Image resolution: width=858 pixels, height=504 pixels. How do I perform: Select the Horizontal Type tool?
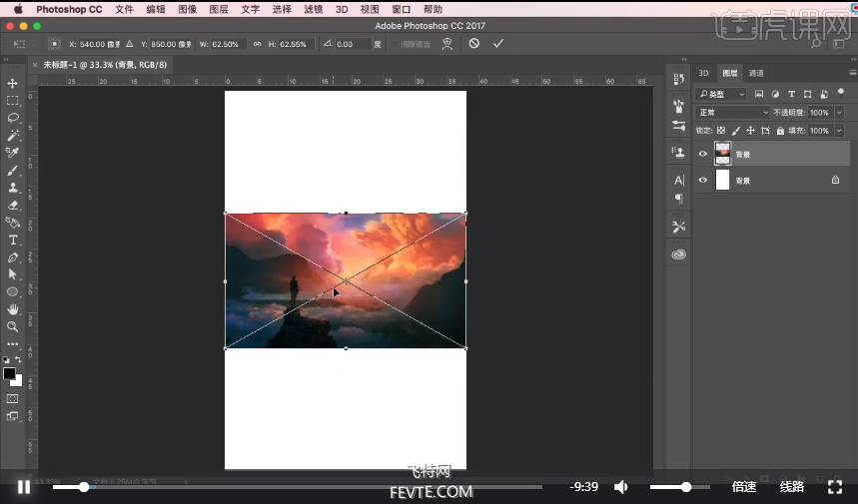13,240
